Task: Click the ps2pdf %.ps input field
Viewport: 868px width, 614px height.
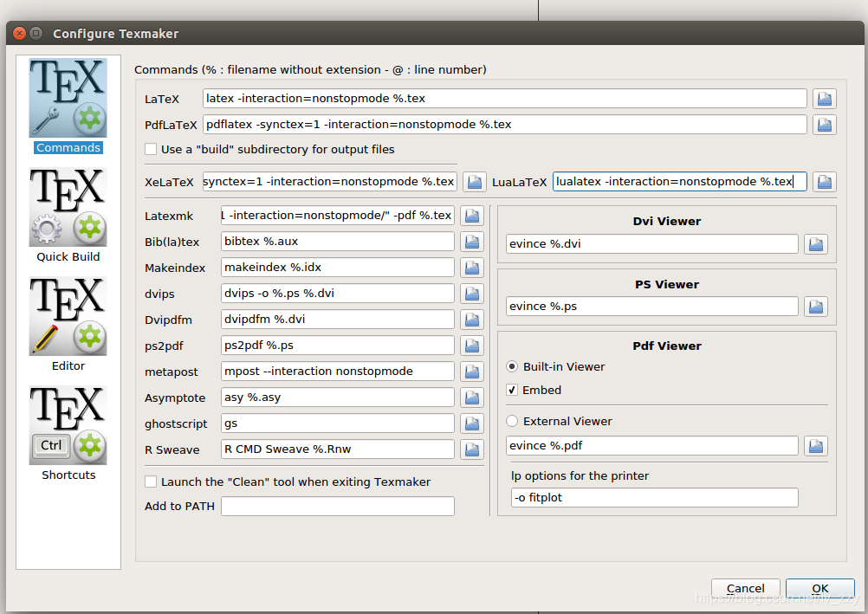Action: [x=338, y=346]
